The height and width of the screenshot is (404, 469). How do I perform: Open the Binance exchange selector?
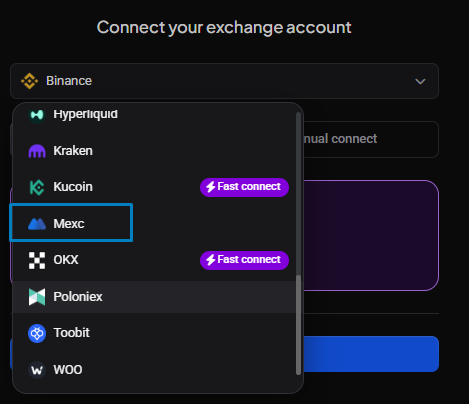(224, 81)
